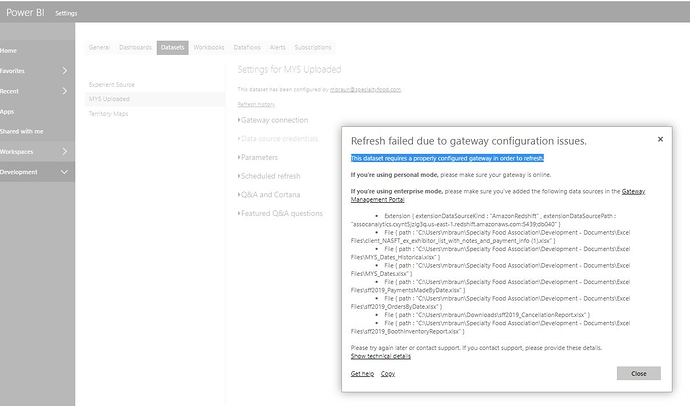Select MYS Uploaded dataset
The width and height of the screenshot is (690, 406).
pos(154,99)
